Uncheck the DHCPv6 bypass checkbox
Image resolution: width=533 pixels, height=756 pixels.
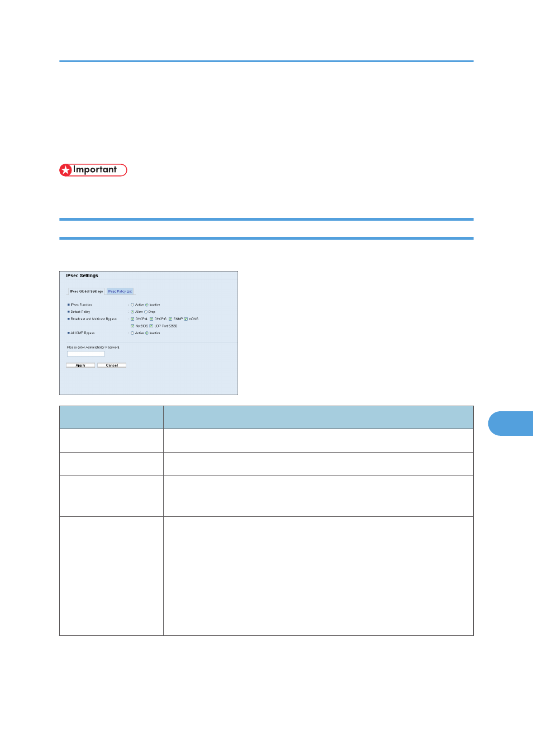coord(151,319)
